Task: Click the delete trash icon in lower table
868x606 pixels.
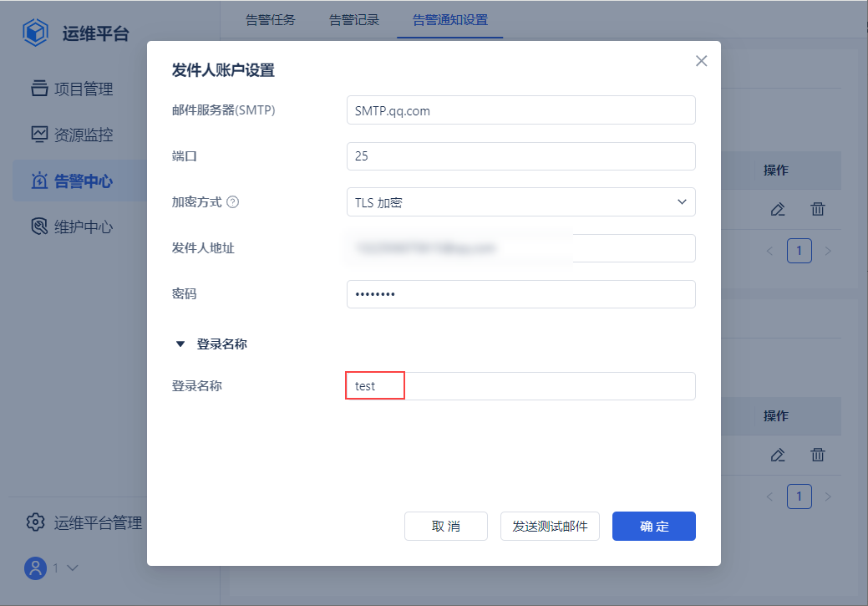Action: coord(818,455)
